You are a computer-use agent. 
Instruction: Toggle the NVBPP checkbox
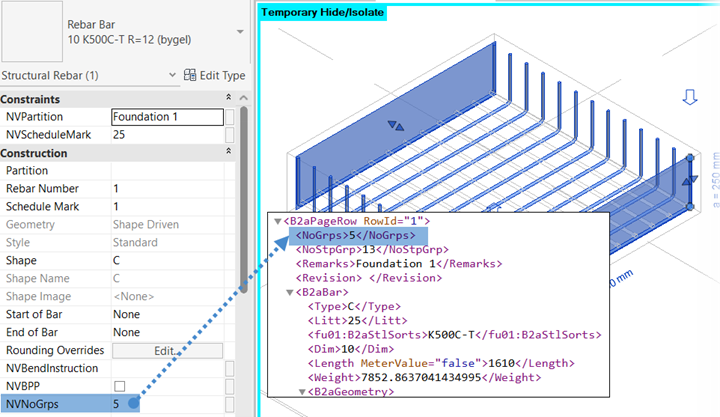point(120,386)
